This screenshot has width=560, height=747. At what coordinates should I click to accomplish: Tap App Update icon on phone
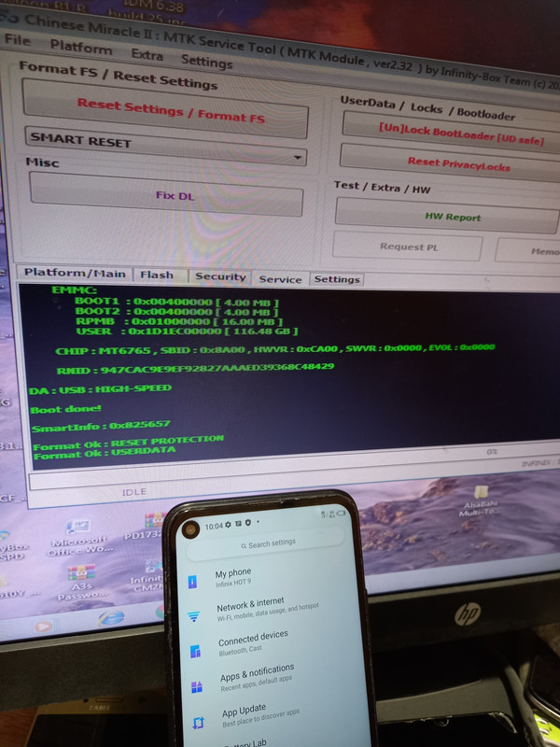198,723
